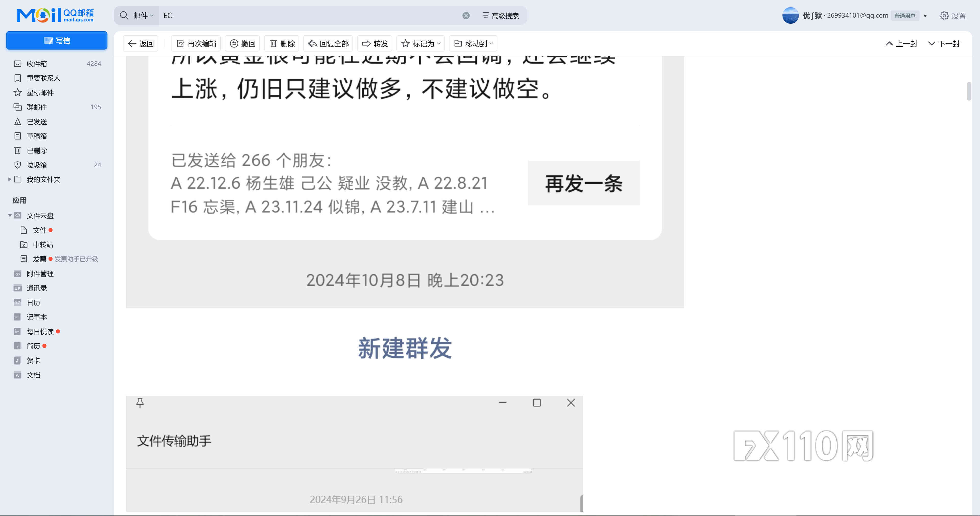Click 发票助手已升级 notice text
Screen dimensions: 980x516
point(76,259)
